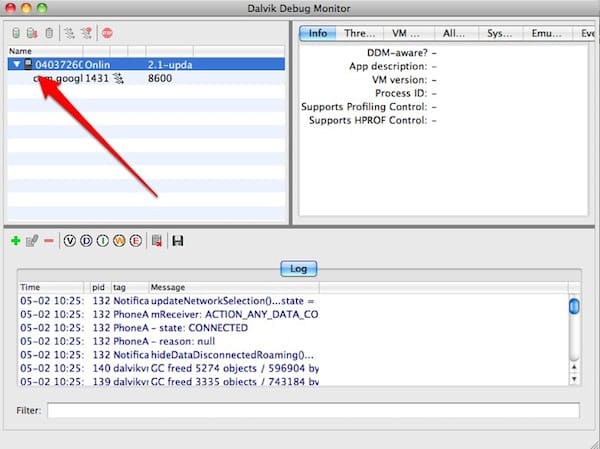
Task: Toggle the Verbose (V) log level
Action: (x=69, y=241)
